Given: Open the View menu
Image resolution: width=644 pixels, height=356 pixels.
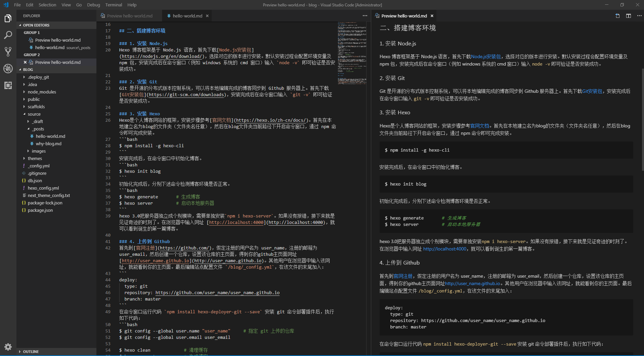Looking at the screenshot, I should coord(66,5).
